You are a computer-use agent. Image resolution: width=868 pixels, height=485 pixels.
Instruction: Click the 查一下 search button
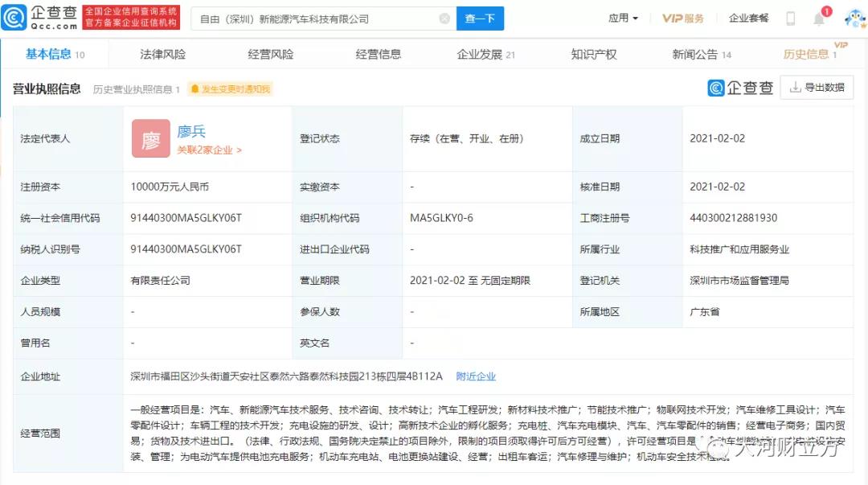(x=480, y=18)
